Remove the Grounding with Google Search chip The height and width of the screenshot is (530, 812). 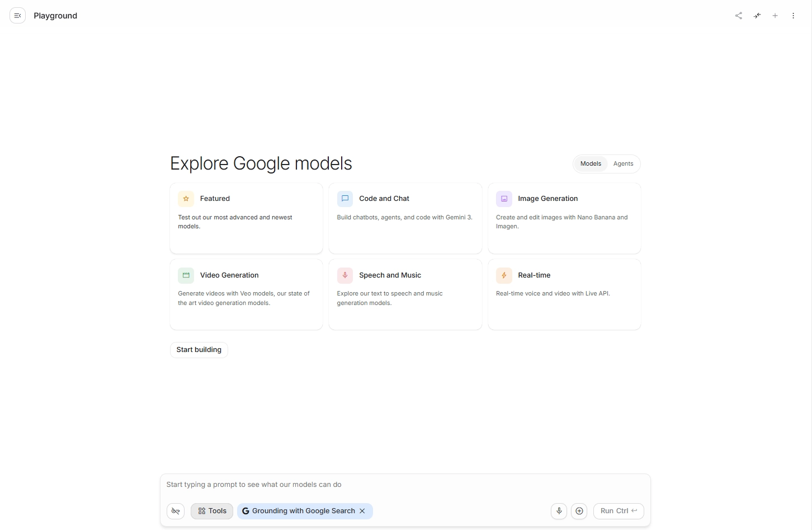362,511
